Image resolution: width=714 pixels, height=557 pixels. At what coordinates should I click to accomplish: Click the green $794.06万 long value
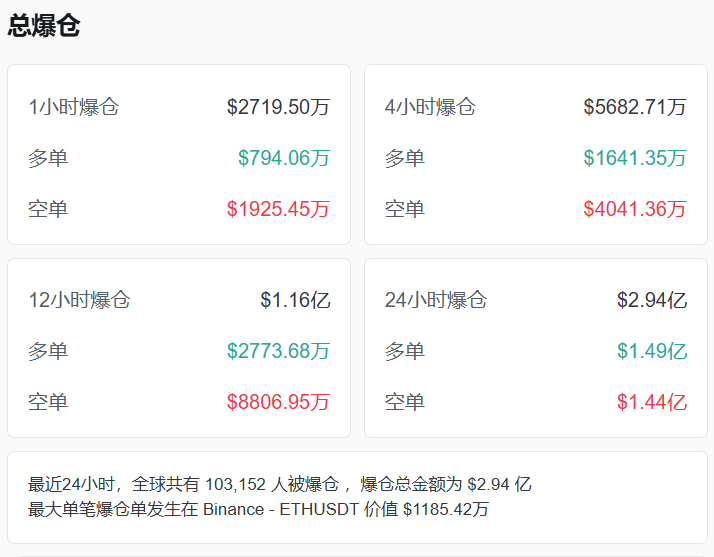284,158
